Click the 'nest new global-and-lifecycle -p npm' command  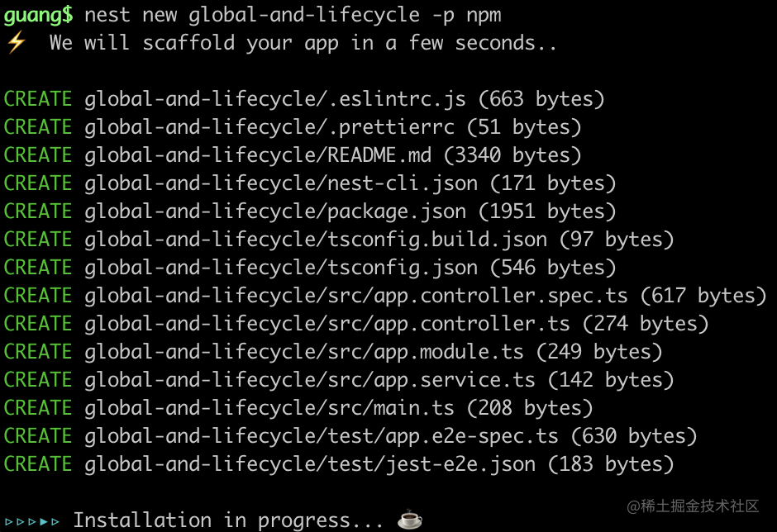pos(293,15)
